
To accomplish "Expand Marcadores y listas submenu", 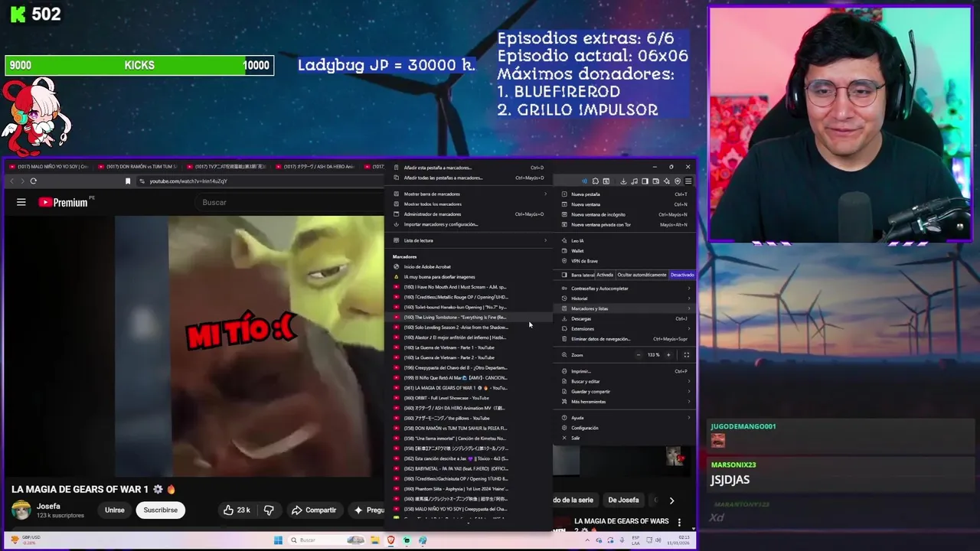I will [625, 308].
